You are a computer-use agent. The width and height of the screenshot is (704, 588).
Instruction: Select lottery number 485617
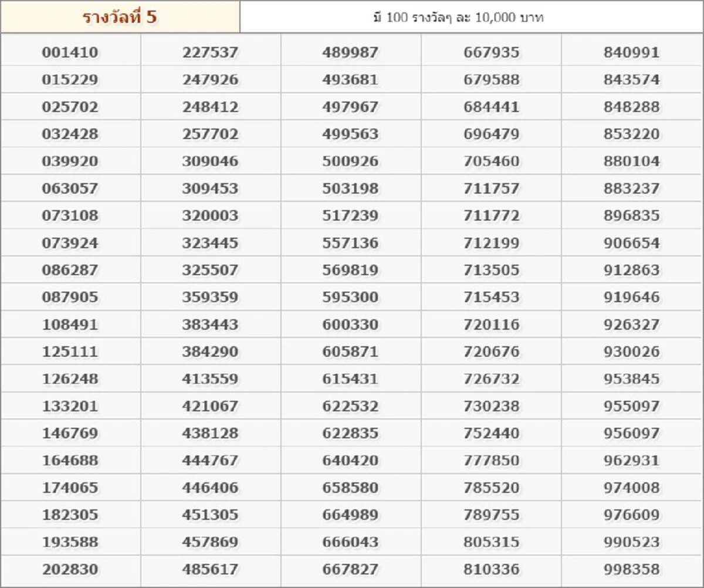pyautogui.click(x=211, y=569)
